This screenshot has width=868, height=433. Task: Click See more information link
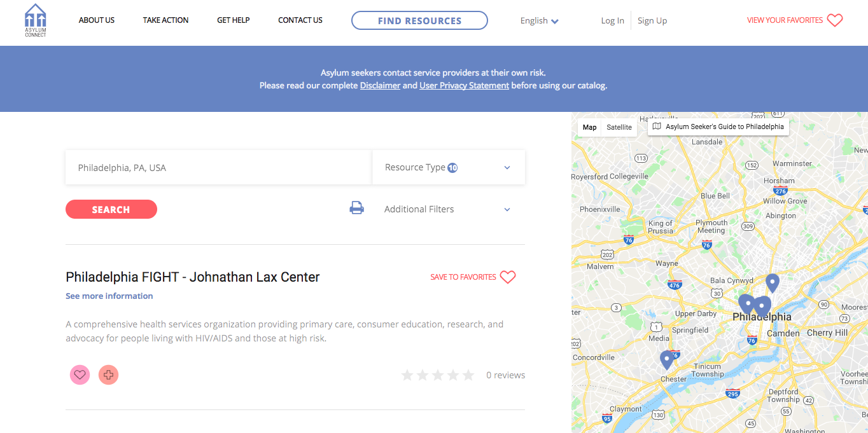tap(109, 296)
